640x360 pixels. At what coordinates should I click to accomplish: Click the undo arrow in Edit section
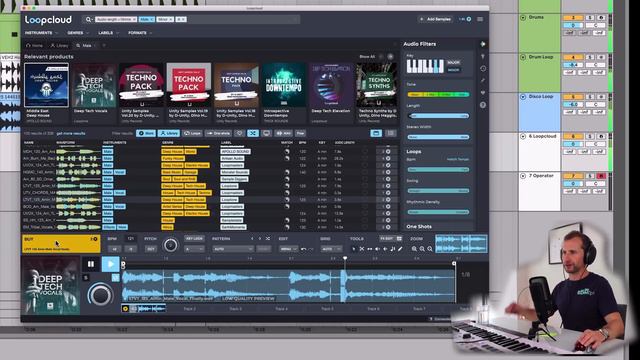(304, 249)
